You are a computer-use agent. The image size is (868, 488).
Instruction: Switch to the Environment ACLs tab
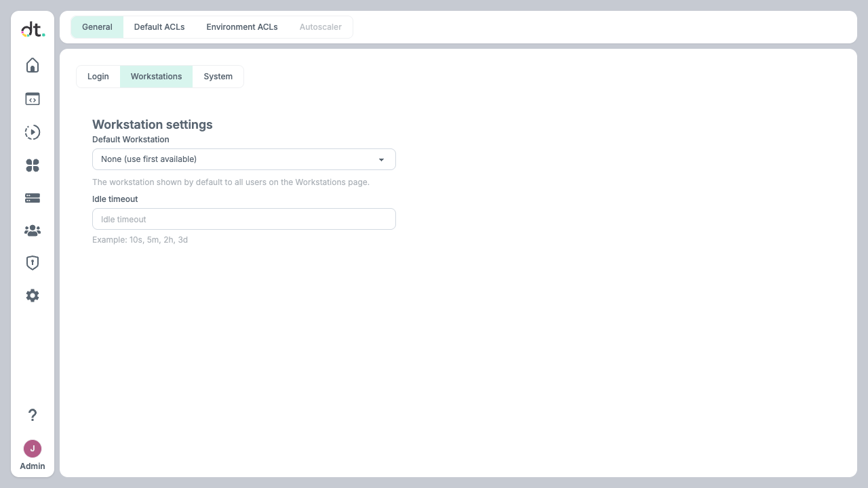(242, 27)
